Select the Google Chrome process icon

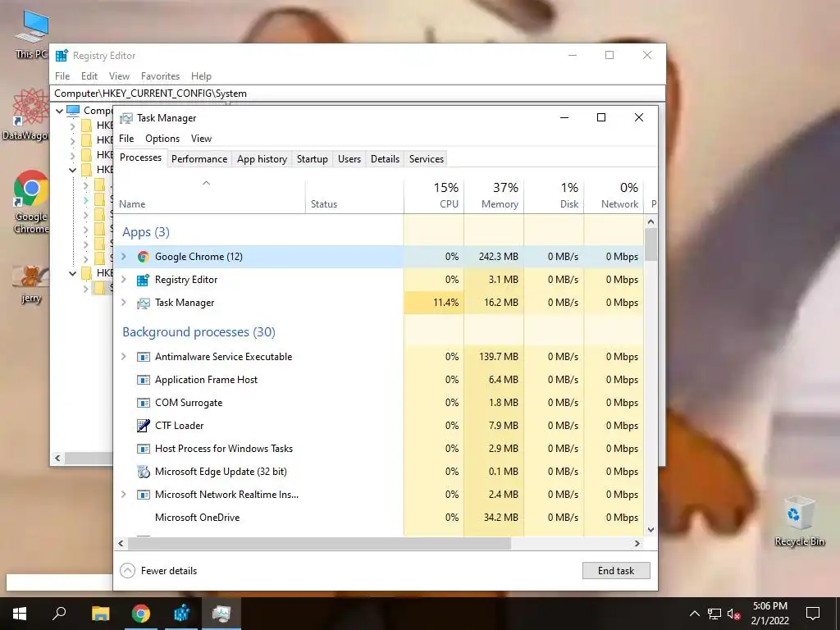pos(143,257)
